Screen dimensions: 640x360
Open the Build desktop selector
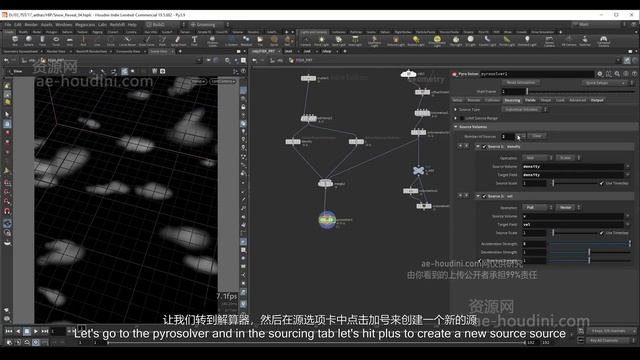click(165, 24)
